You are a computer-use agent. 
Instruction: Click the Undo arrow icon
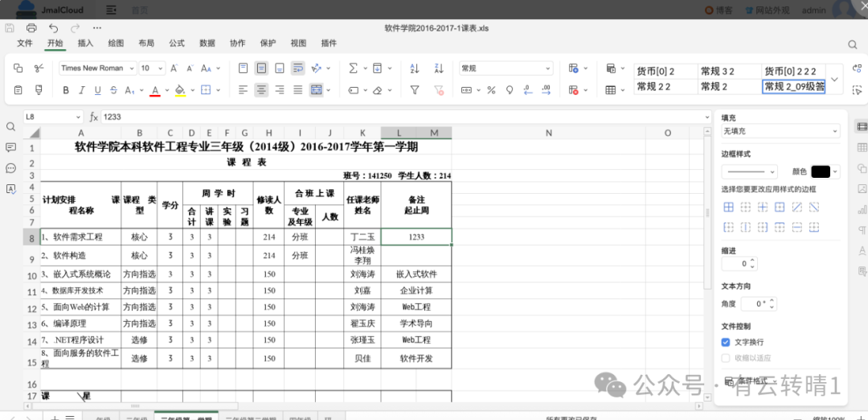click(x=53, y=28)
